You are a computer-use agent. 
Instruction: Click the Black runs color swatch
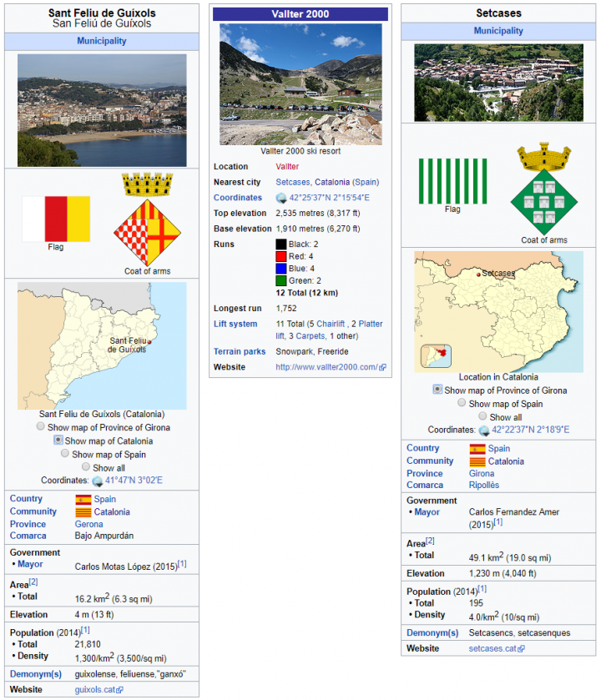coord(280,244)
